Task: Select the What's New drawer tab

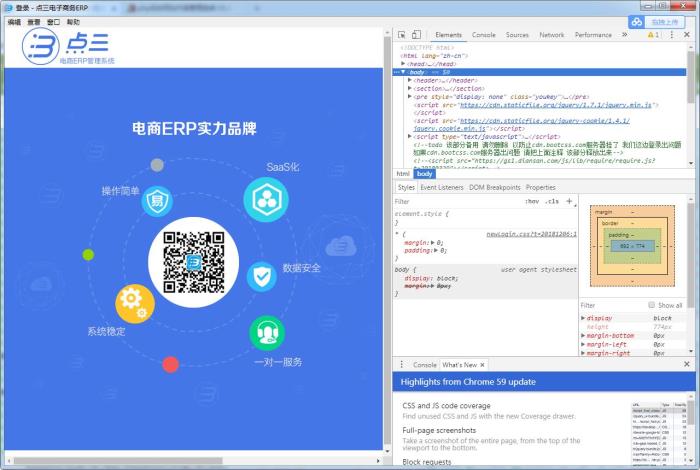Action: 459,365
